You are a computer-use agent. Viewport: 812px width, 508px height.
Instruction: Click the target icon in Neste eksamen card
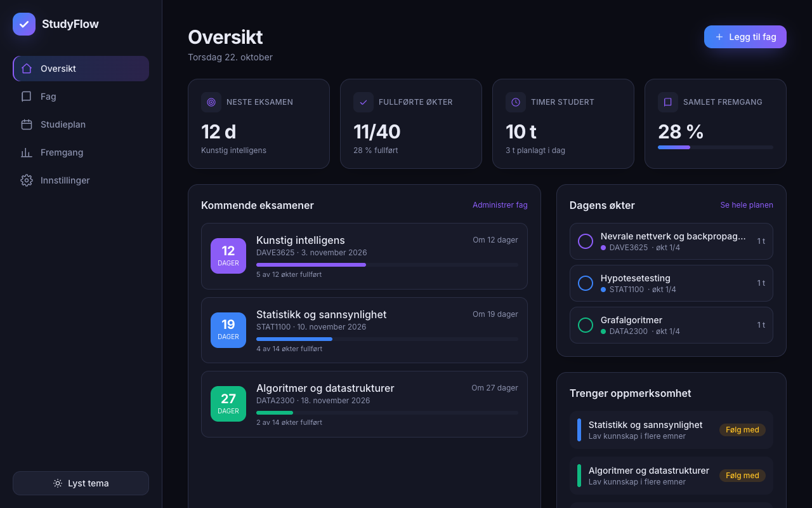211,102
